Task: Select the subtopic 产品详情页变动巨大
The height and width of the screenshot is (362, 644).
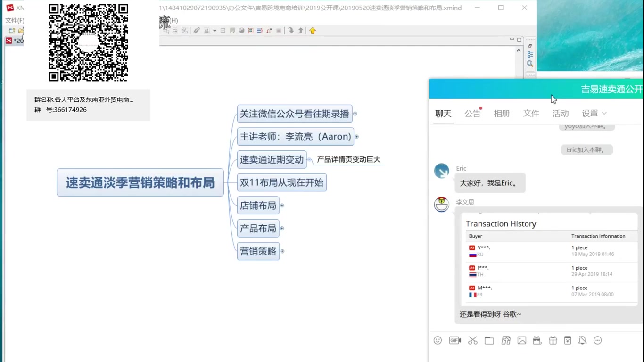Action: click(348, 159)
